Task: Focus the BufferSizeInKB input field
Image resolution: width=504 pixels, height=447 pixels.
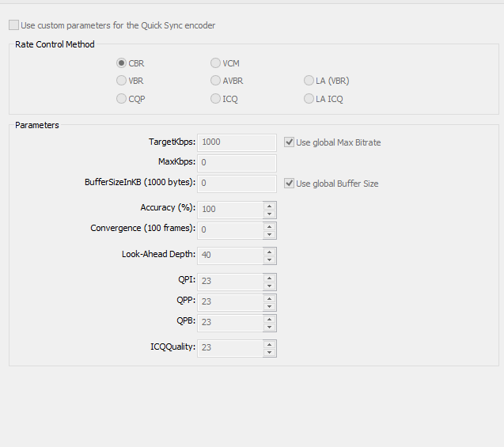Action: pyautogui.click(x=237, y=184)
